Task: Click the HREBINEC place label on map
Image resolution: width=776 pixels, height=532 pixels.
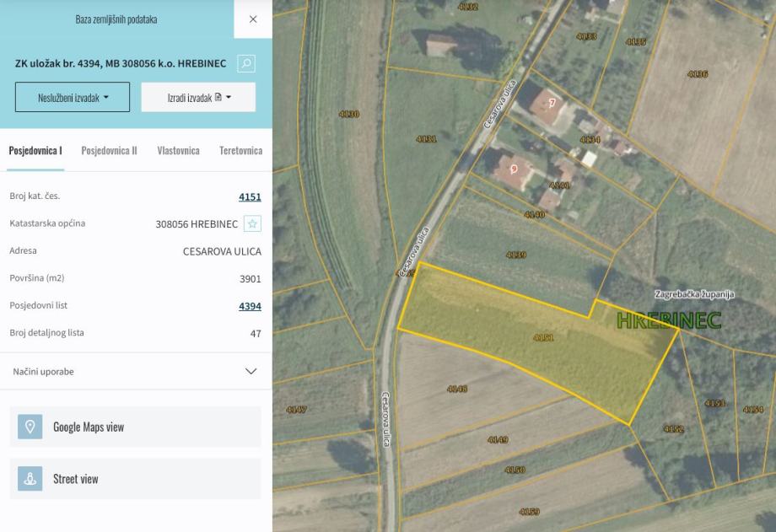Action: click(x=669, y=320)
